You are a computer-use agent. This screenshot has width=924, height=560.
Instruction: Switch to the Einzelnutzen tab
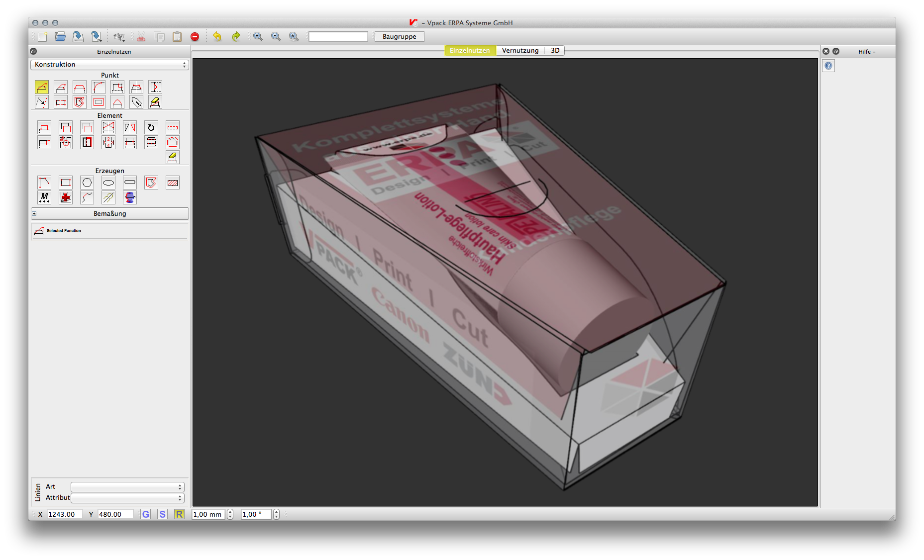point(470,50)
